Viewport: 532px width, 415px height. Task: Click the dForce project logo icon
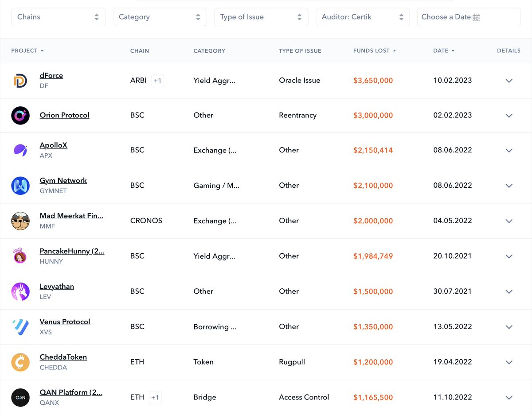[20, 81]
